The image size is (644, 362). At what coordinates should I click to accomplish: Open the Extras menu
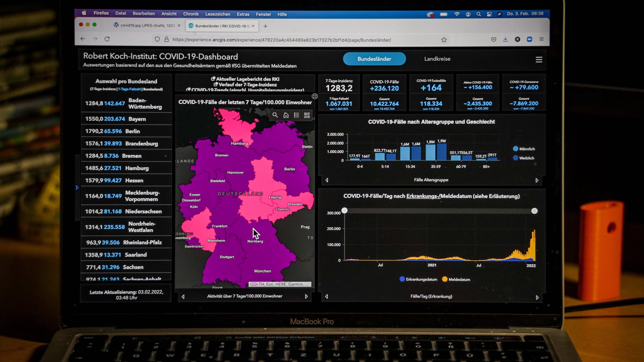tap(243, 14)
